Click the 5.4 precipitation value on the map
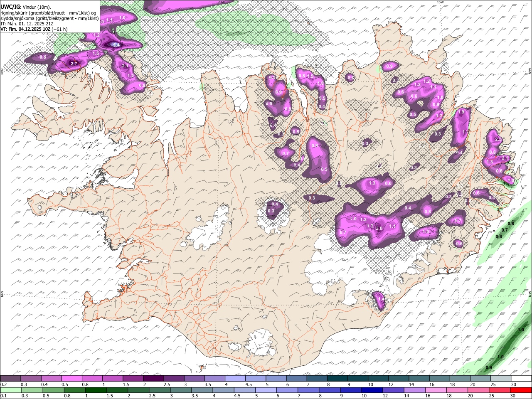The image size is (532, 399). [x=116, y=44]
